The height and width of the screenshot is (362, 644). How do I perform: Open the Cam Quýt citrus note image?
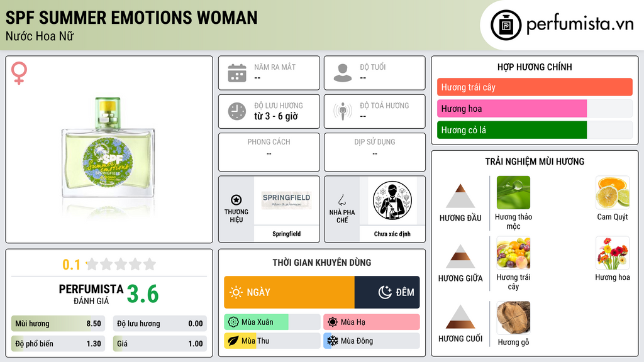tap(613, 192)
